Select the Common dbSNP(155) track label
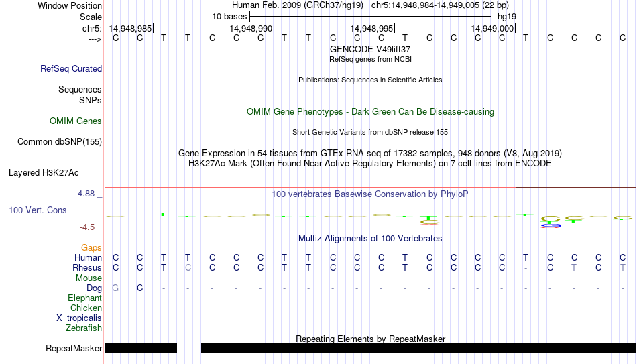This screenshot has height=364, width=637. pos(59,142)
